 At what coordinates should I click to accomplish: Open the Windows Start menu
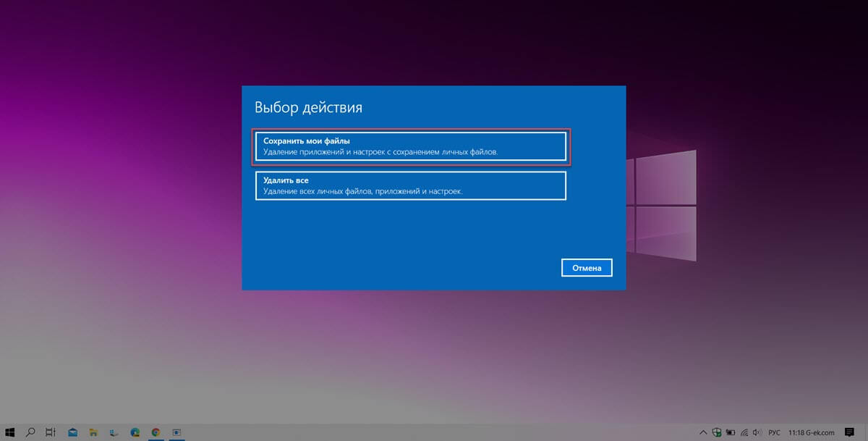(10, 432)
